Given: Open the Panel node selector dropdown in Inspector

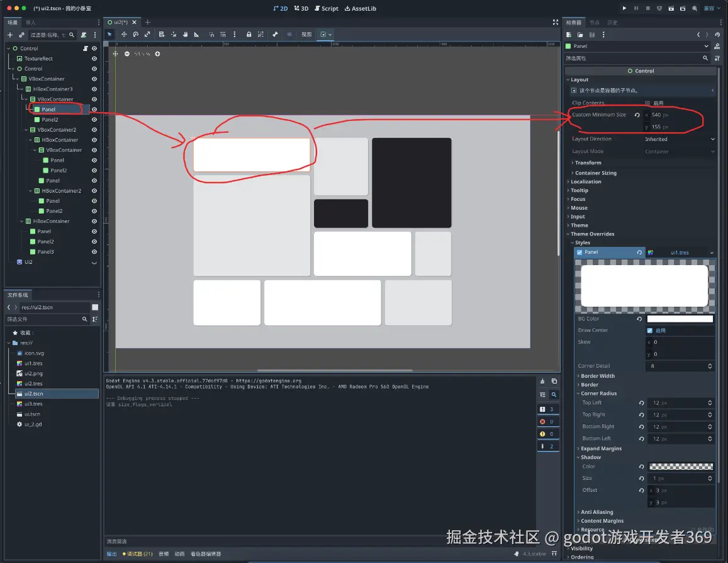Looking at the screenshot, I should (x=637, y=47).
